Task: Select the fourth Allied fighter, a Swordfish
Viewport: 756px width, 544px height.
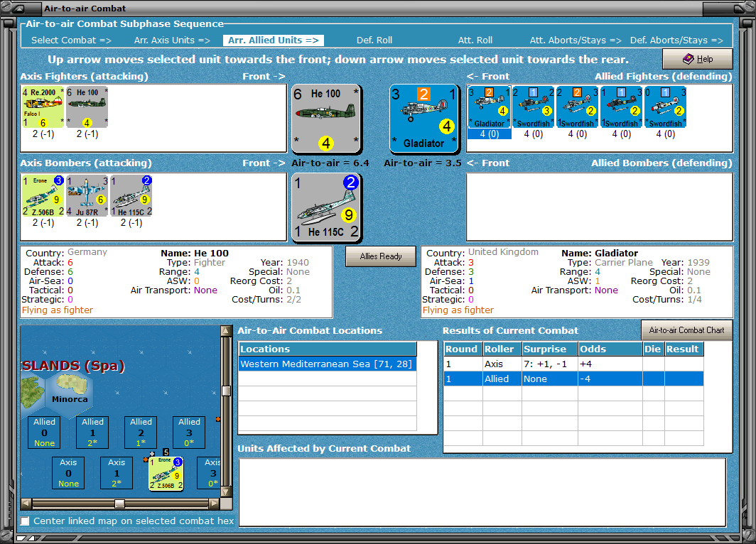Action: click(x=622, y=107)
